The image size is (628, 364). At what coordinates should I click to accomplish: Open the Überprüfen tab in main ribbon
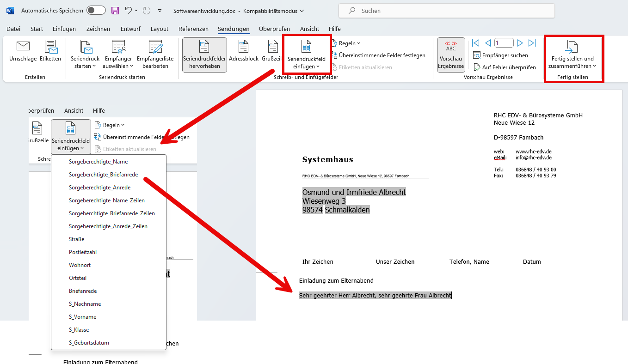coord(275,29)
